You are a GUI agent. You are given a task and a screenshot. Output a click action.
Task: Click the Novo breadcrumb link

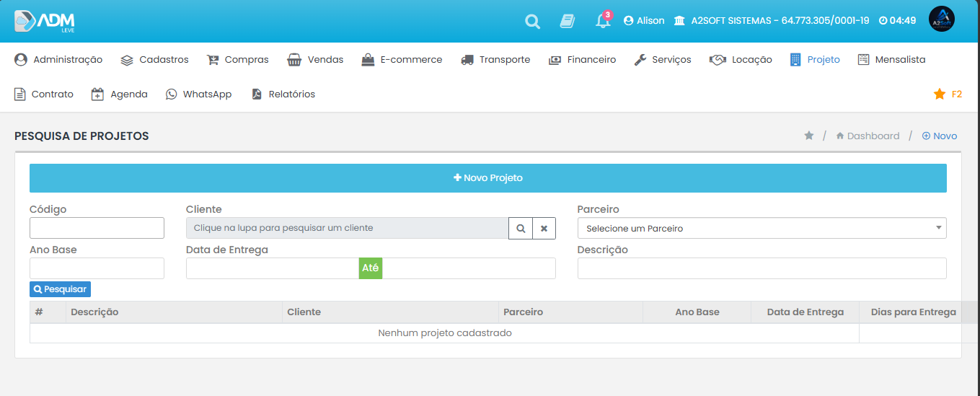940,136
